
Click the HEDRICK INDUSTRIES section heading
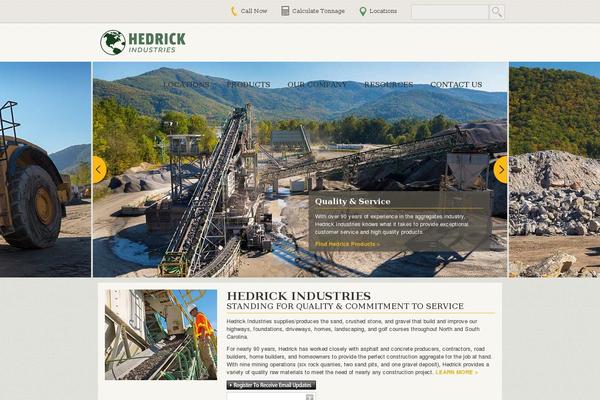tap(298, 296)
